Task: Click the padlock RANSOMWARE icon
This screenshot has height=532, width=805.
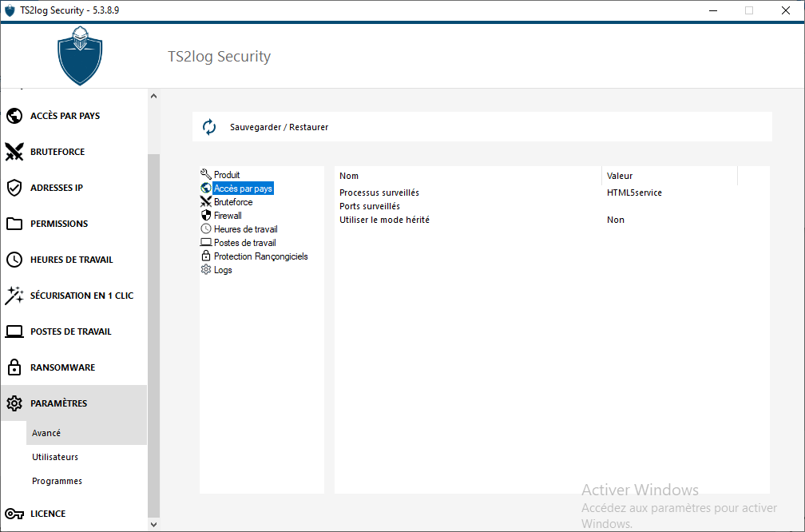Action: [x=14, y=367]
